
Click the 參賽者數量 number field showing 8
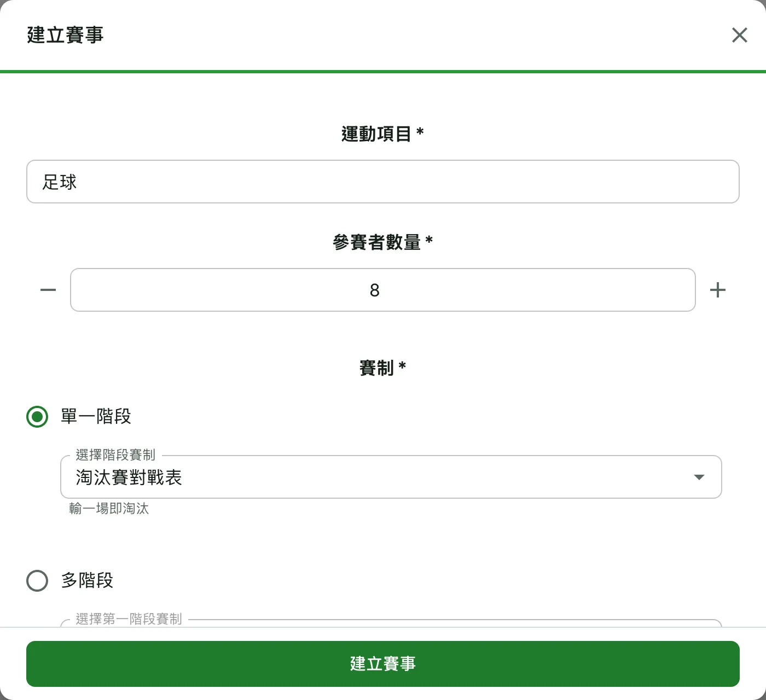pos(383,290)
